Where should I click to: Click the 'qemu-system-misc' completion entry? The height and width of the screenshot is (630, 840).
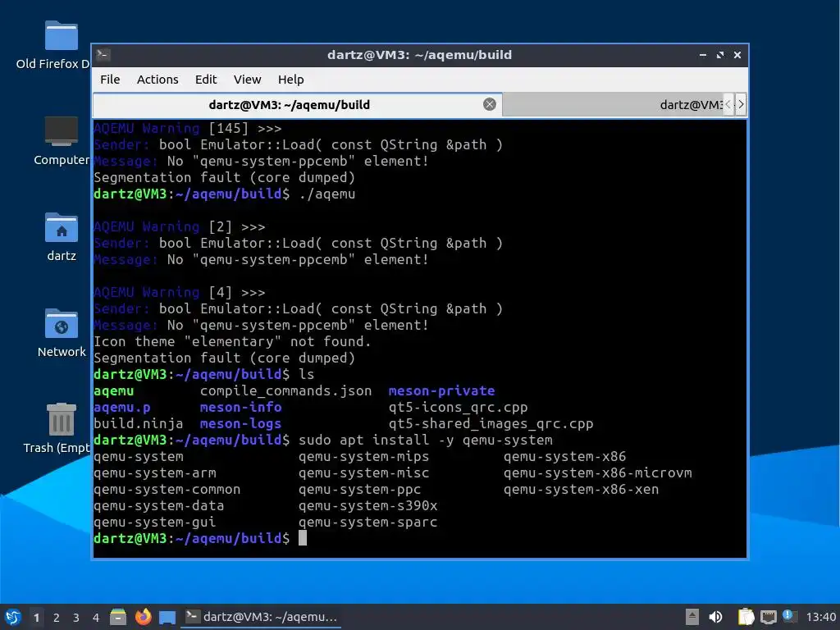point(363,473)
